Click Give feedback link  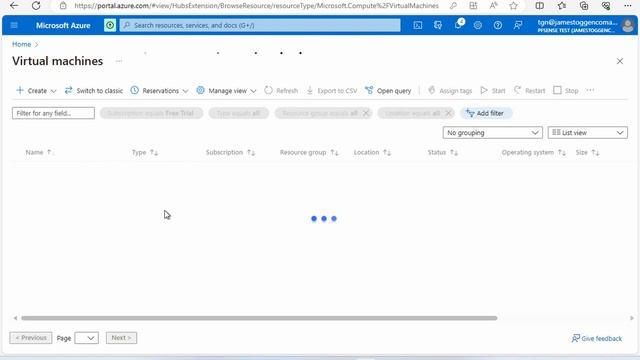coord(597,338)
